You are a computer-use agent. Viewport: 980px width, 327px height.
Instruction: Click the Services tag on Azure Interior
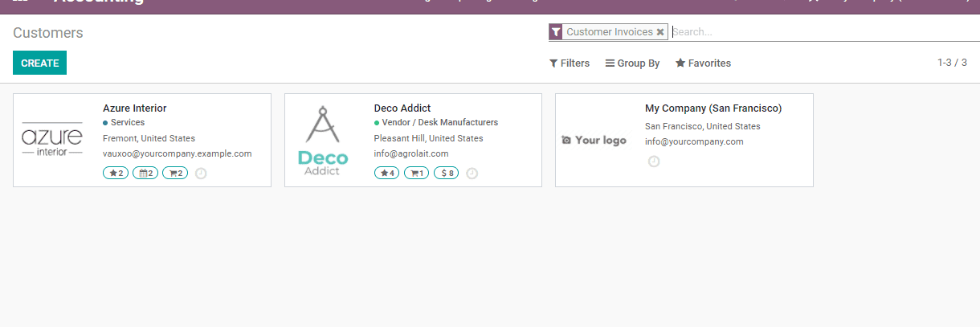click(124, 122)
